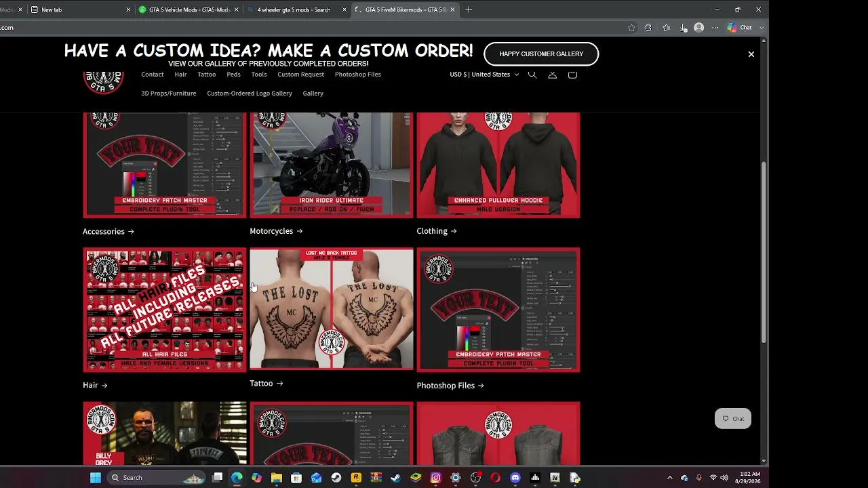868x488 pixels.
Task: Open the Hair collection link below thumbnail
Action: click(x=95, y=385)
